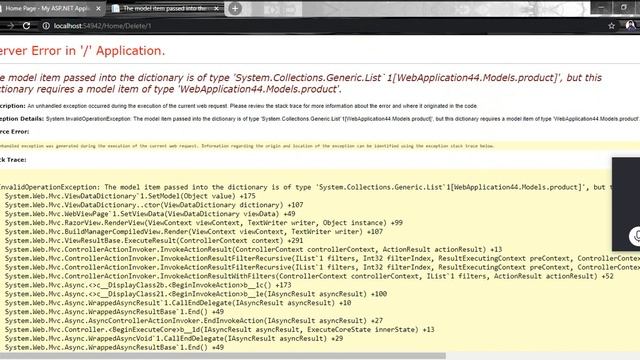Switch to the Home Page - My ASP.NET tab
Viewport: 640px width, 360px height.
pos(48,9)
